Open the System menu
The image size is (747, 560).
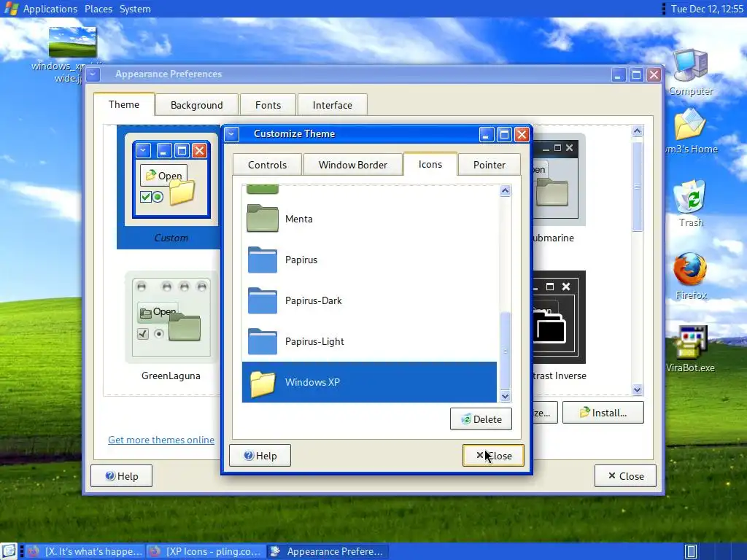point(135,9)
